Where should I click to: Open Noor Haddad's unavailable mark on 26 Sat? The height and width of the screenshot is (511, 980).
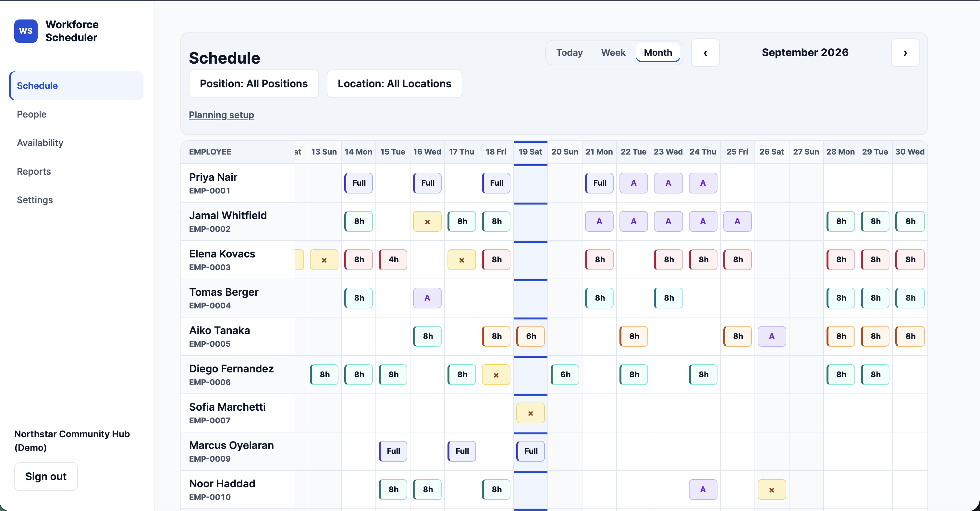pos(772,490)
